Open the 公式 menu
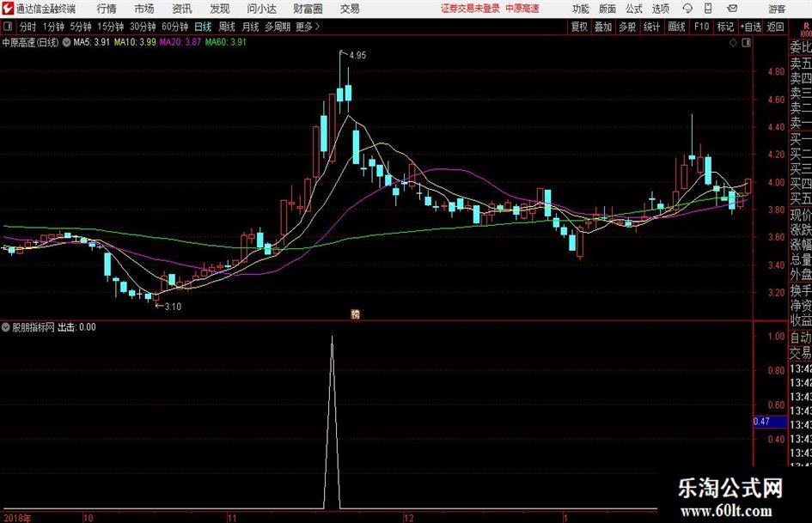This screenshot has width=812, height=523. pos(634,9)
